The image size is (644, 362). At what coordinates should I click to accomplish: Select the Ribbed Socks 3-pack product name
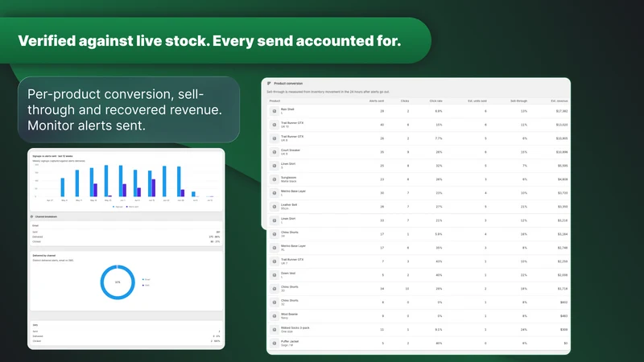point(295,328)
